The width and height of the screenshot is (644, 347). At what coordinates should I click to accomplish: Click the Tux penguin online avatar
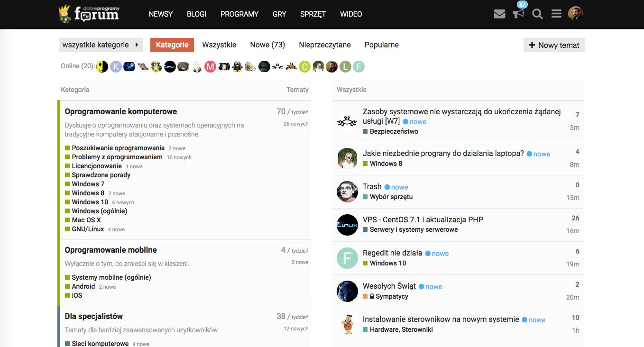coord(237,67)
